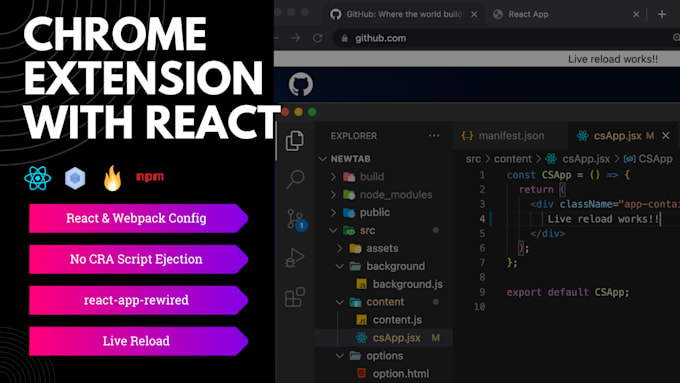Click the CSApp symbol breadcrumb
Screen dimensions: 680x383
tap(648, 159)
